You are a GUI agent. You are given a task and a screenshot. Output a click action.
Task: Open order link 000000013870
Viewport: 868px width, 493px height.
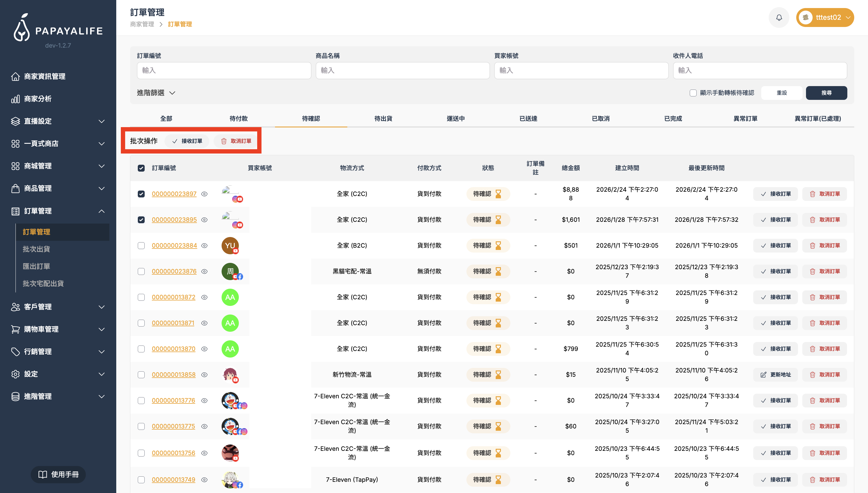tap(173, 349)
